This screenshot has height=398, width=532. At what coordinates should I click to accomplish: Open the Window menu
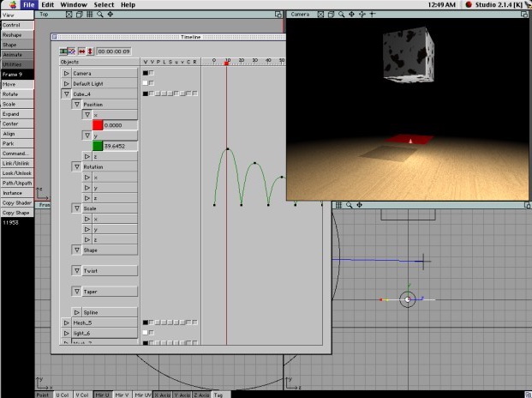tap(74, 5)
